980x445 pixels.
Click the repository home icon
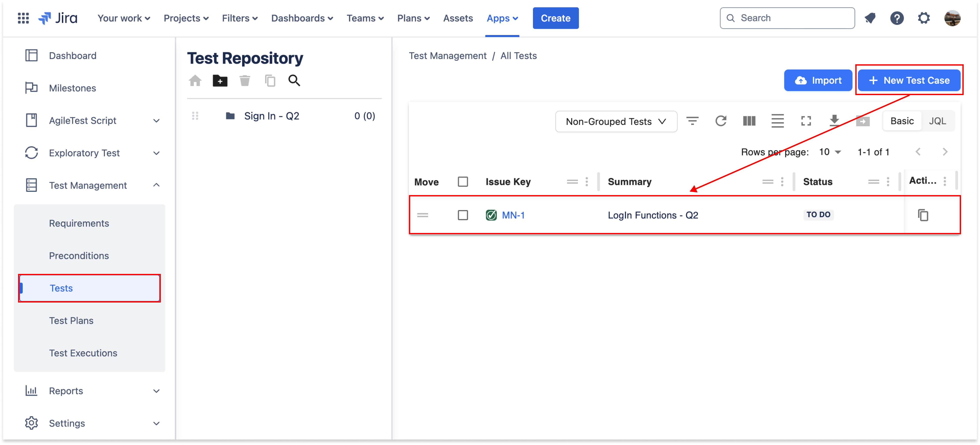(x=195, y=81)
